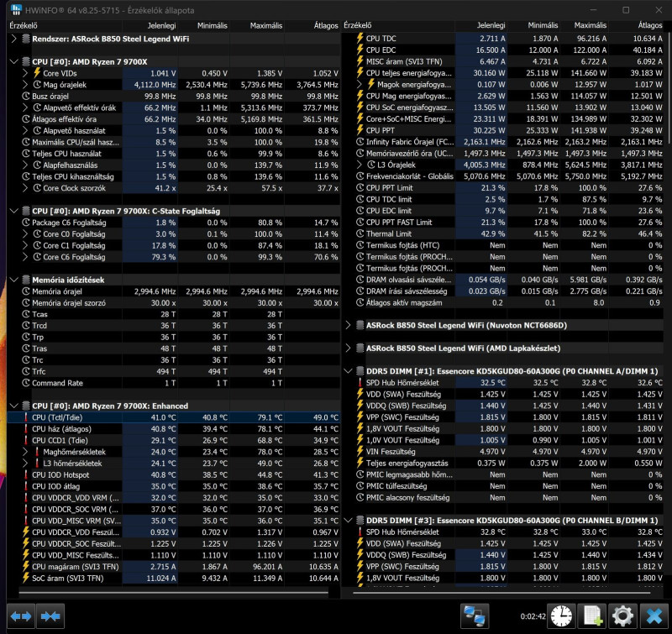672x634 pixels.
Task: Expand the Core C0 Foglaltság row
Action: pos(25,234)
